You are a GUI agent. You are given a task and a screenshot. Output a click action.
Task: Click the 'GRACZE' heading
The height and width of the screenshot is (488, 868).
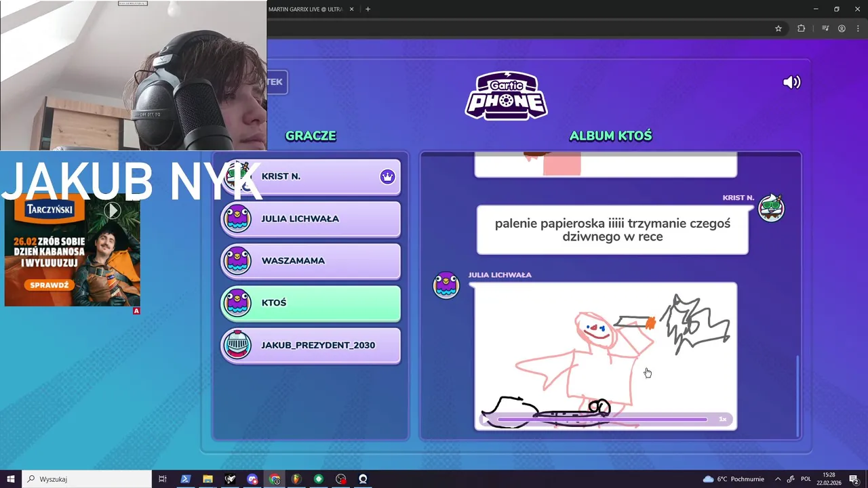311,136
